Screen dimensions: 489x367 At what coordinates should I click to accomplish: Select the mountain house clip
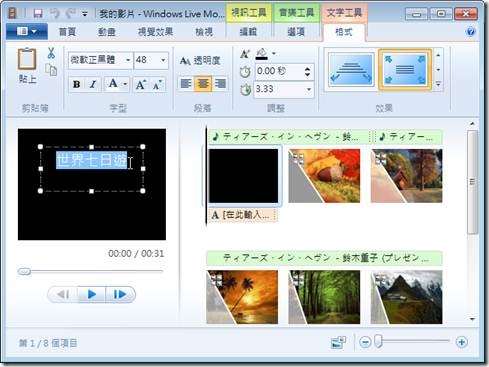[406, 297]
